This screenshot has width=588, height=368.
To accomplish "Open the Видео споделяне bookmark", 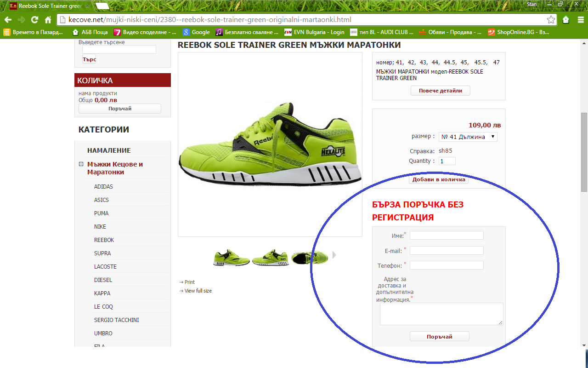I will click(145, 32).
